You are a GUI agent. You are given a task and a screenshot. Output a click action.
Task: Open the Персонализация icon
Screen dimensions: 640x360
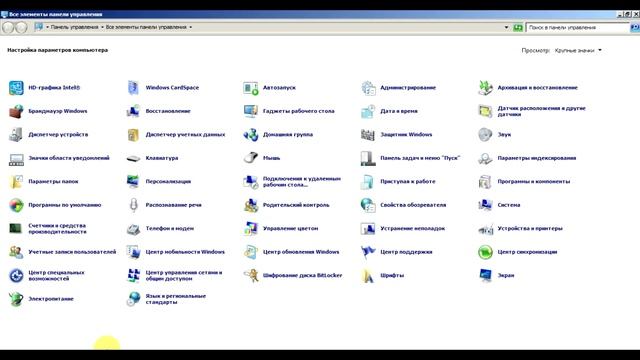click(x=133, y=182)
